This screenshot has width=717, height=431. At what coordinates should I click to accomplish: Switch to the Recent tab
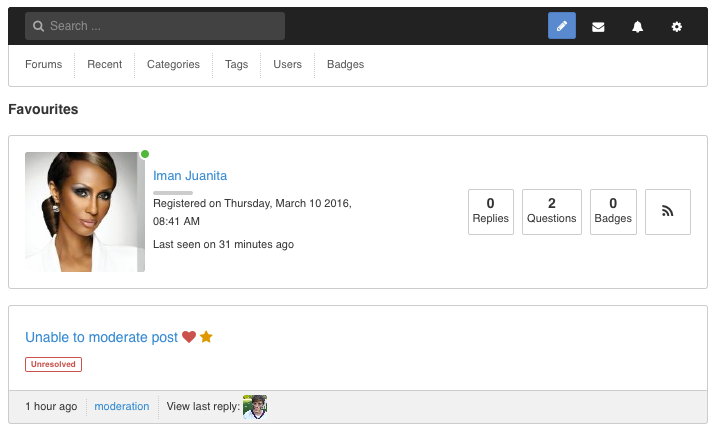[x=105, y=64]
